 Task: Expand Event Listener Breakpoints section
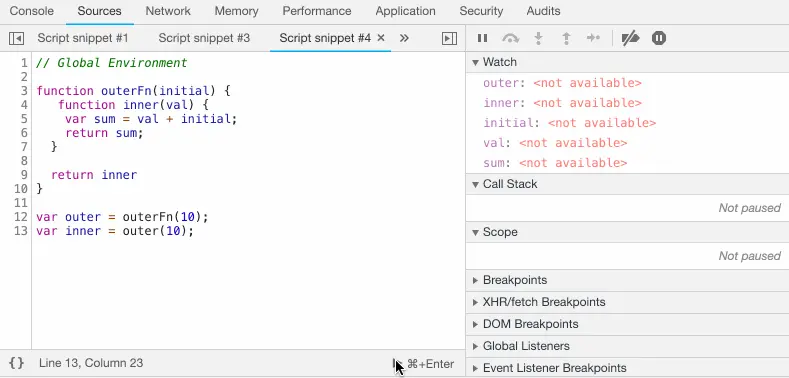[627, 368]
